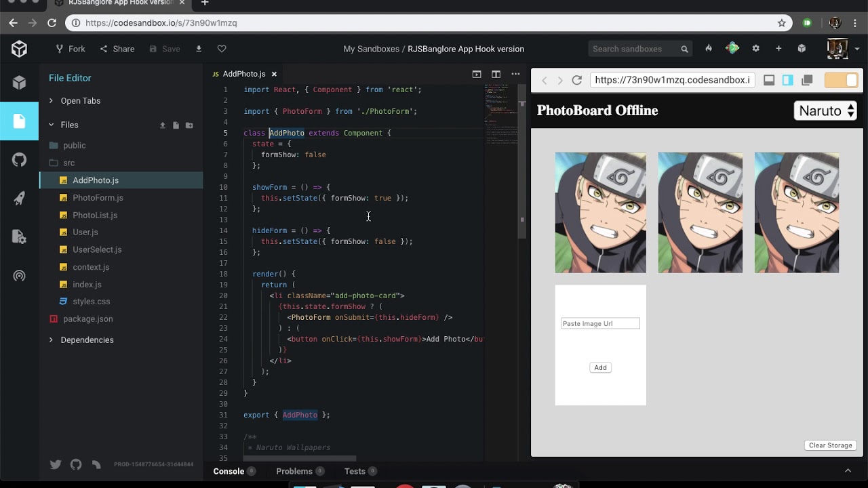Click the GitHub icon in sidebar footer
The image size is (868, 488).
click(x=76, y=464)
